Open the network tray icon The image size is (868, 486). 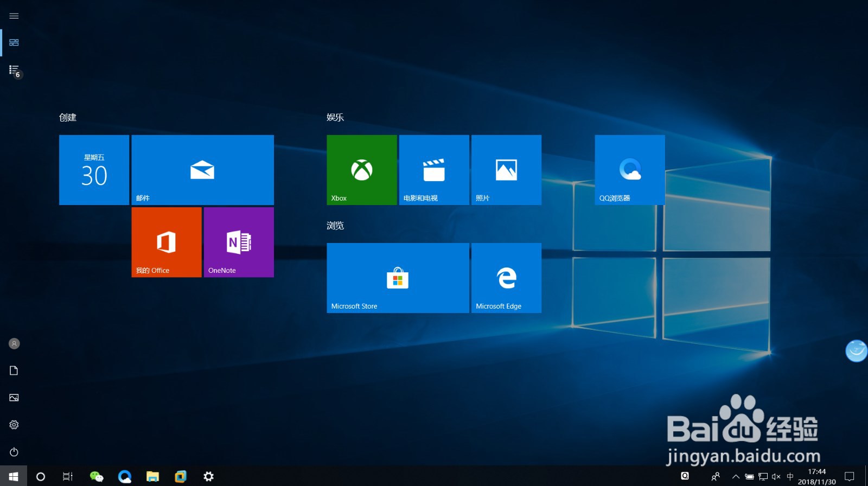coord(763,477)
